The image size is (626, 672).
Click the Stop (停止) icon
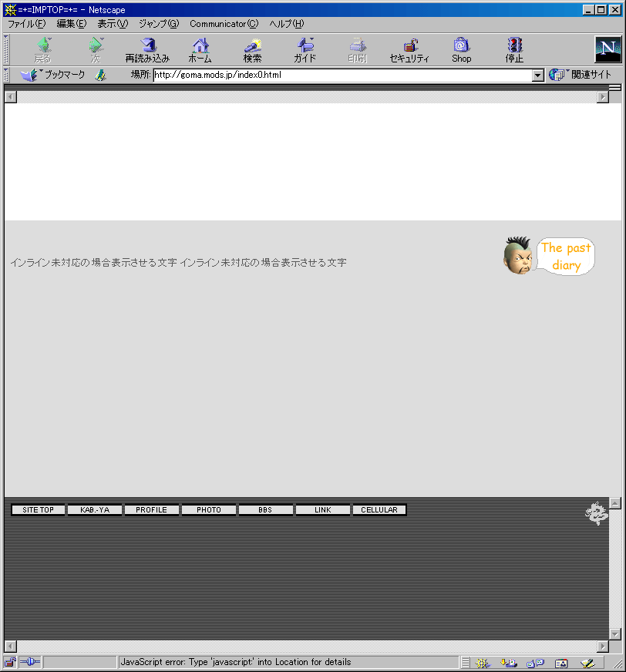514,50
